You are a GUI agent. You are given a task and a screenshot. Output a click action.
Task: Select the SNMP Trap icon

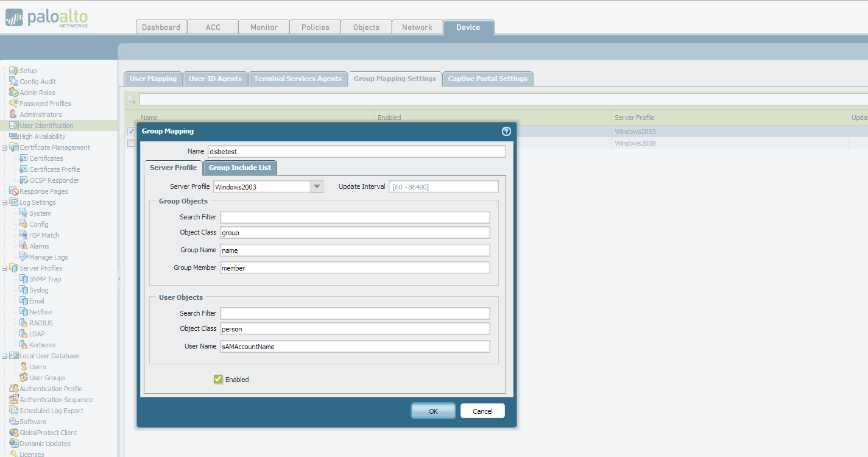click(x=24, y=279)
